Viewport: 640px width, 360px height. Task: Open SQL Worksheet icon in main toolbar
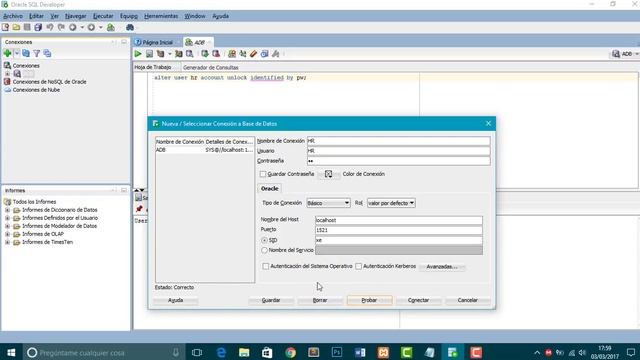pyautogui.click(x=111, y=27)
